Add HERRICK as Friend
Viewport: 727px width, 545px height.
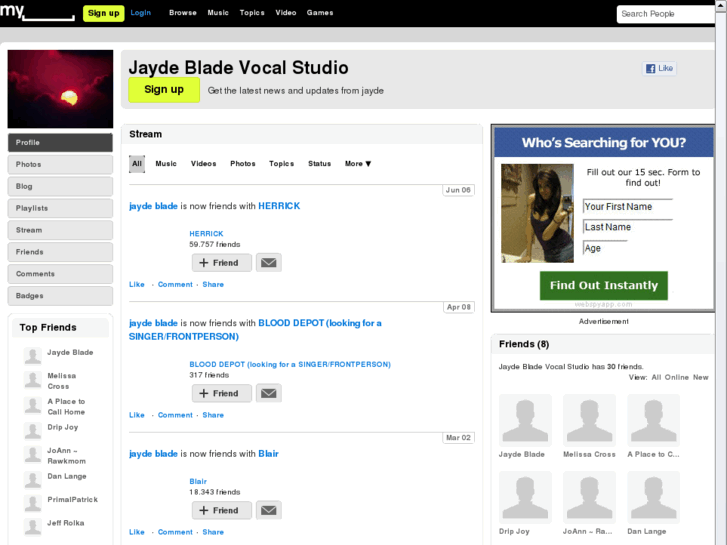(222, 263)
